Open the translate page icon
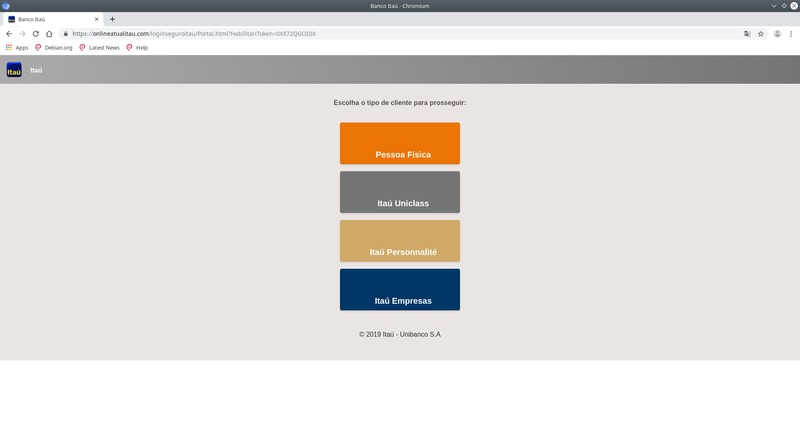 click(x=747, y=34)
